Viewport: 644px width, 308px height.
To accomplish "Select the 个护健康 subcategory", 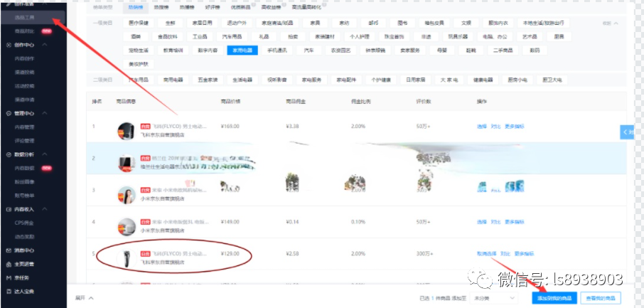I will point(381,80).
